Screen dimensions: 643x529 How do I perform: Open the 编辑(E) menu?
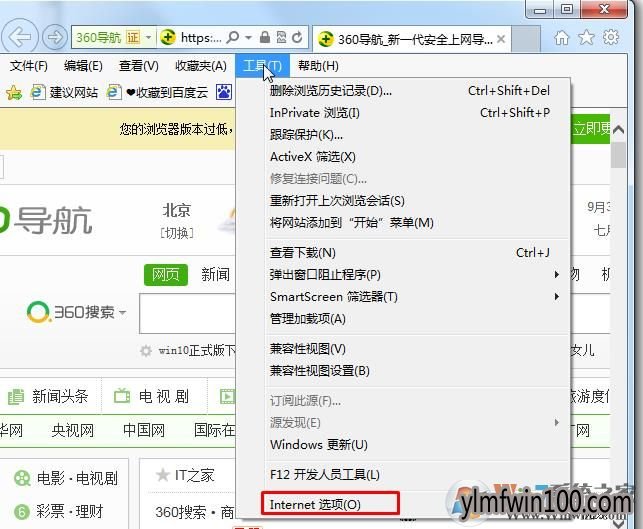pos(83,66)
